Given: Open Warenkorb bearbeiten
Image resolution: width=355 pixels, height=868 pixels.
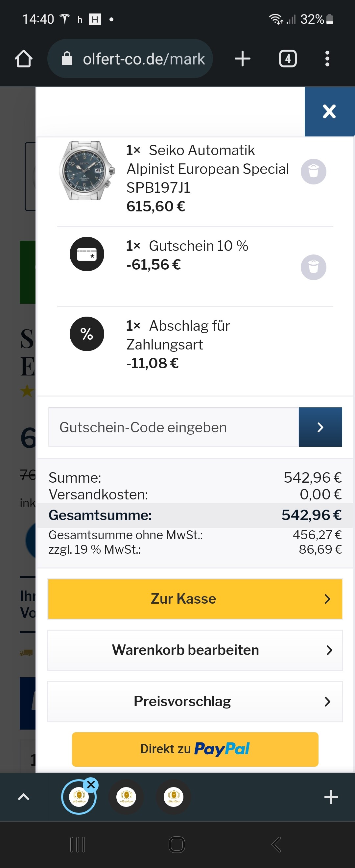Looking at the screenshot, I should point(195,650).
